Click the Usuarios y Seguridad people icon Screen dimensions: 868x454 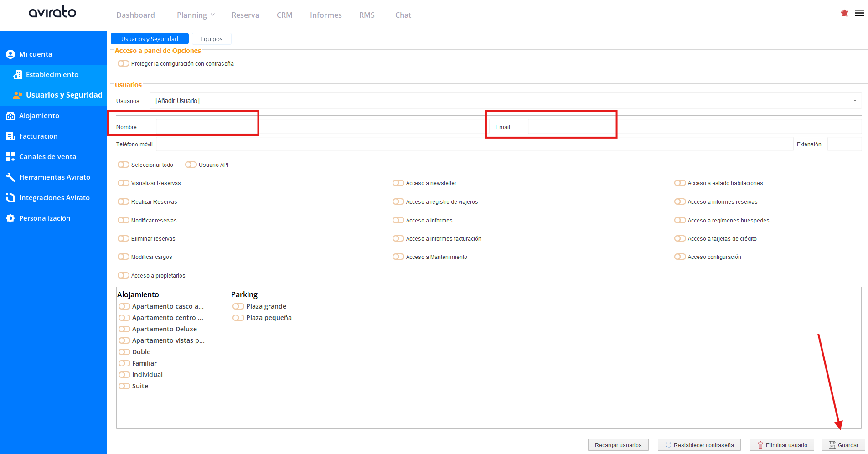pos(17,95)
